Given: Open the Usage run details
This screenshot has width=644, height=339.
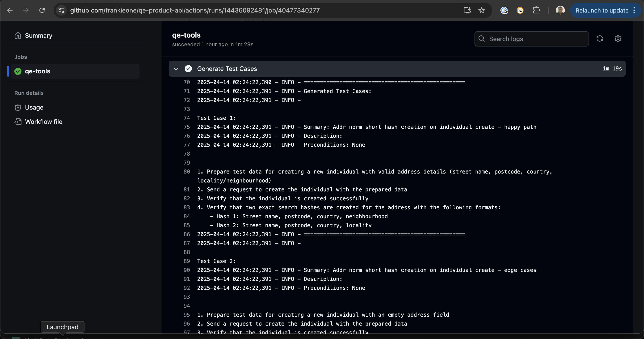Looking at the screenshot, I should point(34,107).
